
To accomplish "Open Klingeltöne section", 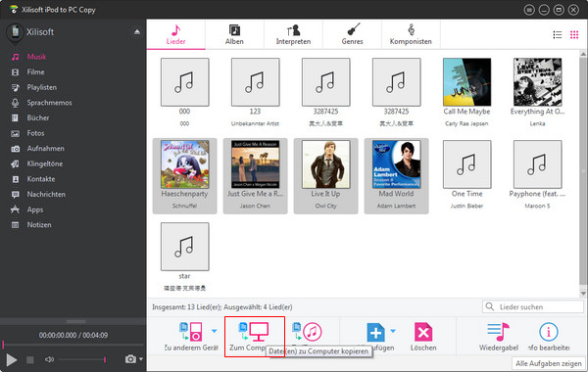I will tap(45, 163).
